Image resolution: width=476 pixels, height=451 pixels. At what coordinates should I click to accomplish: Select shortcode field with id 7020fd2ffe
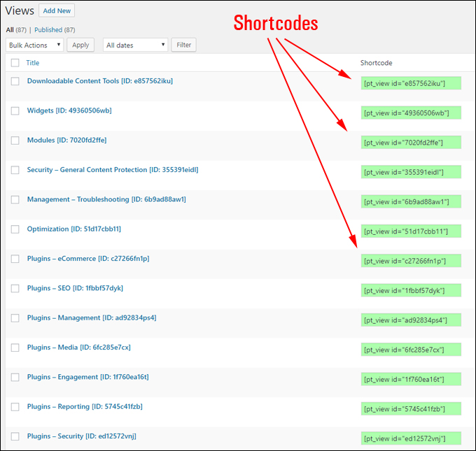(x=411, y=142)
